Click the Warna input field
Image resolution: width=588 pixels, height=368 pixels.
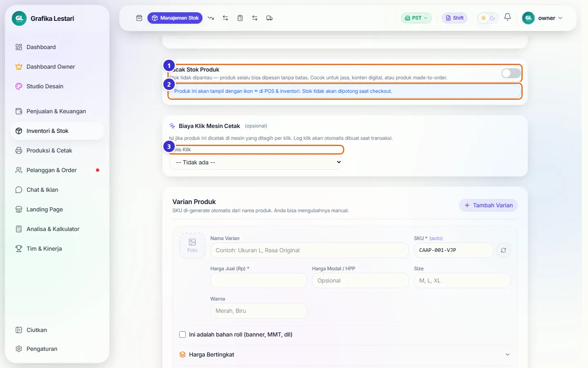click(258, 311)
